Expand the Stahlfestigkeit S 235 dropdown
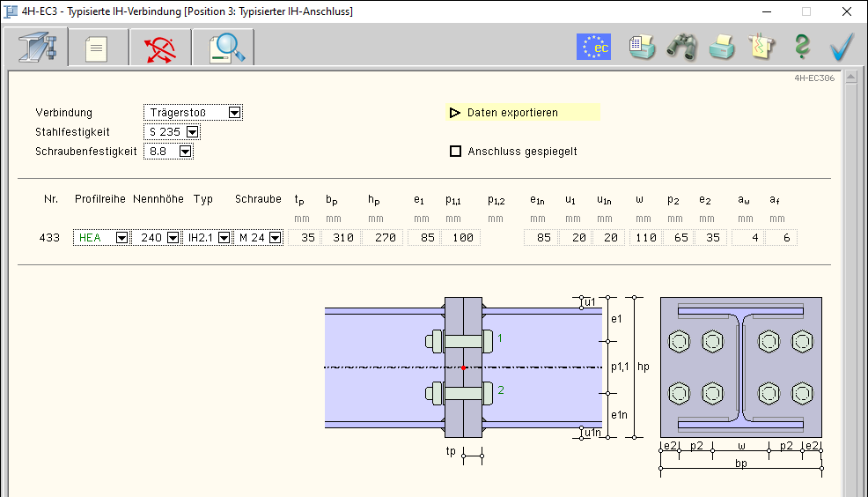This screenshot has width=868, height=497. click(193, 132)
